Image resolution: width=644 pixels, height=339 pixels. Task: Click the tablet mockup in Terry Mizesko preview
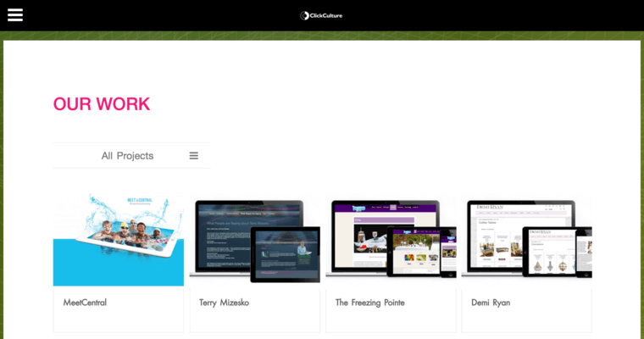(x=285, y=252)
